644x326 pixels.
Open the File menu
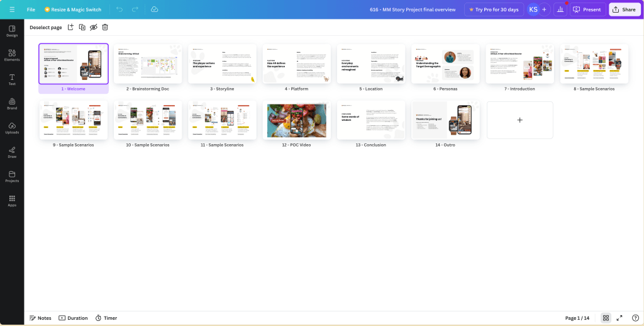[31, 9]
